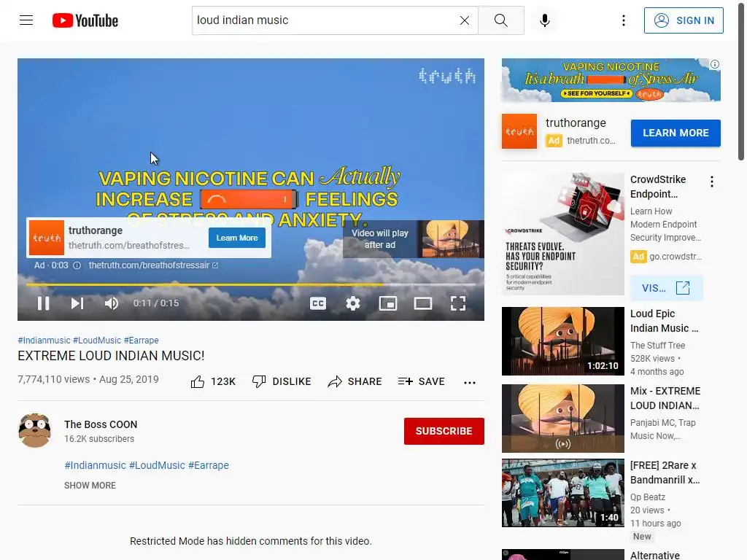Click the blue LEARN MORE ad button
The height and width of the screenshot is (560, 747).
tap(676, 133)
